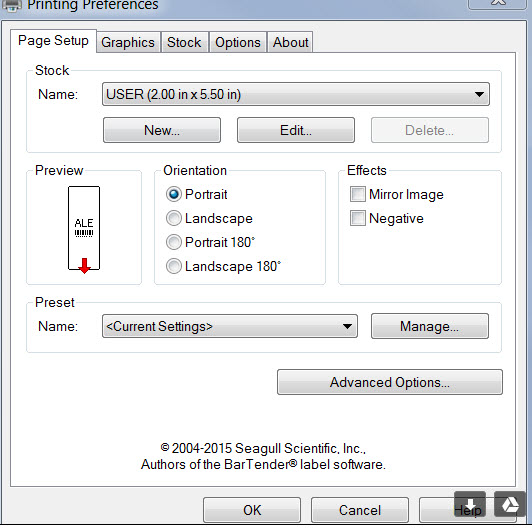Image resolution: width=532 pixels, height=528 pixels.
Task: Click the New... stock button
Action: click(162, 130)
